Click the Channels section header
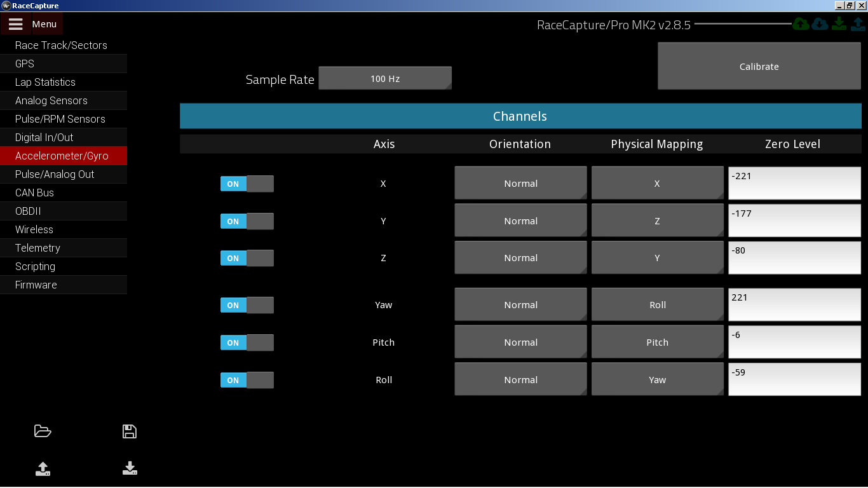Screen dimensions: 868x488 (520, 116)
